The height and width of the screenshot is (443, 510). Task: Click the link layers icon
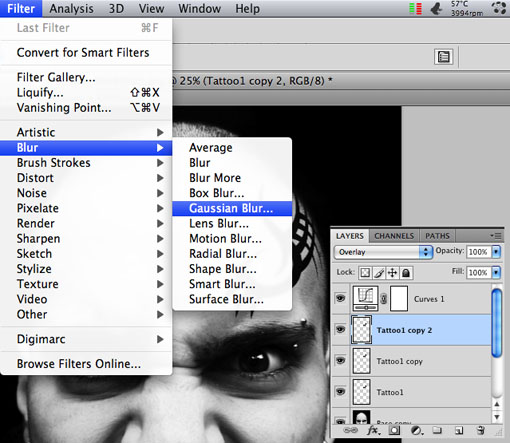(x=350, y=430)
